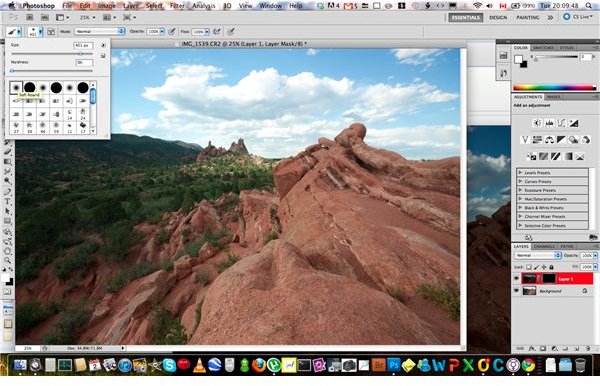Add a Brightness/Contrast adjustment
The image size is (600, 386).
click(x=537, y=123)
